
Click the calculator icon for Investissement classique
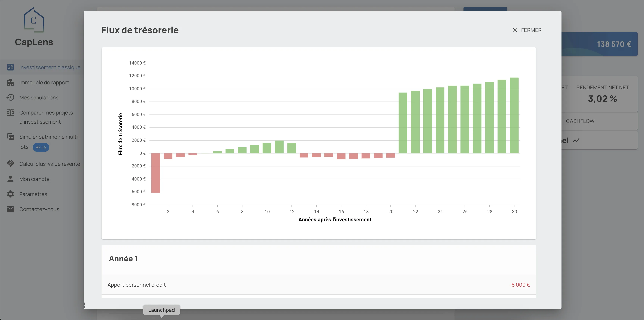[x=10, y=67]
